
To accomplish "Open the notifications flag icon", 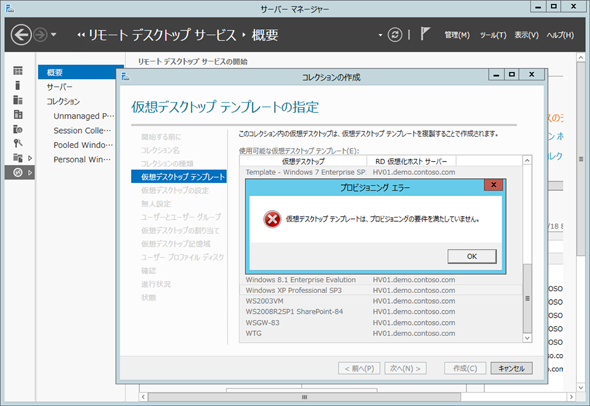I will coord(425,34).
